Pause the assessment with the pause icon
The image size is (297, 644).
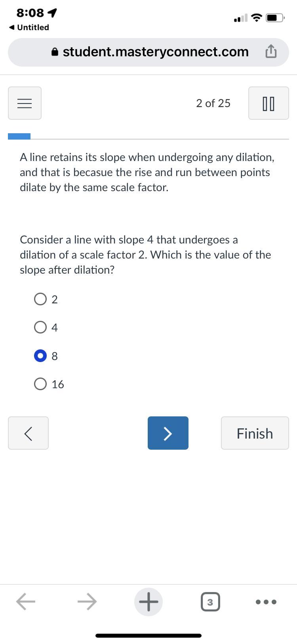268,103
